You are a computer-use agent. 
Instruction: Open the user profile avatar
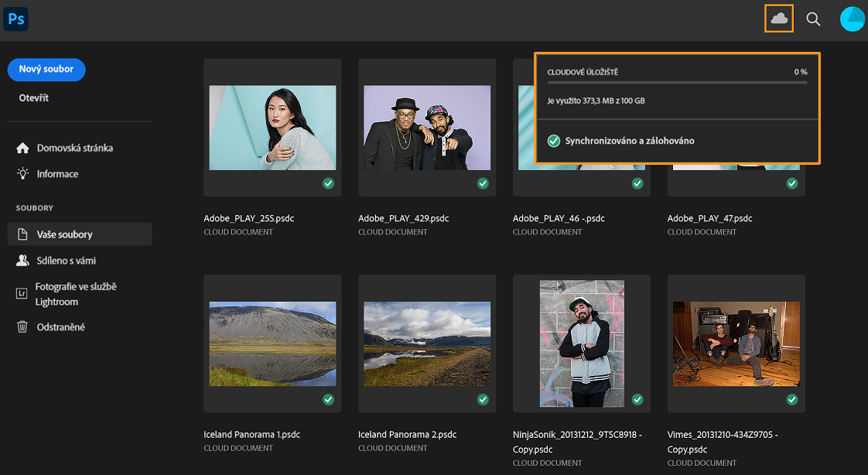coord(852,19)
